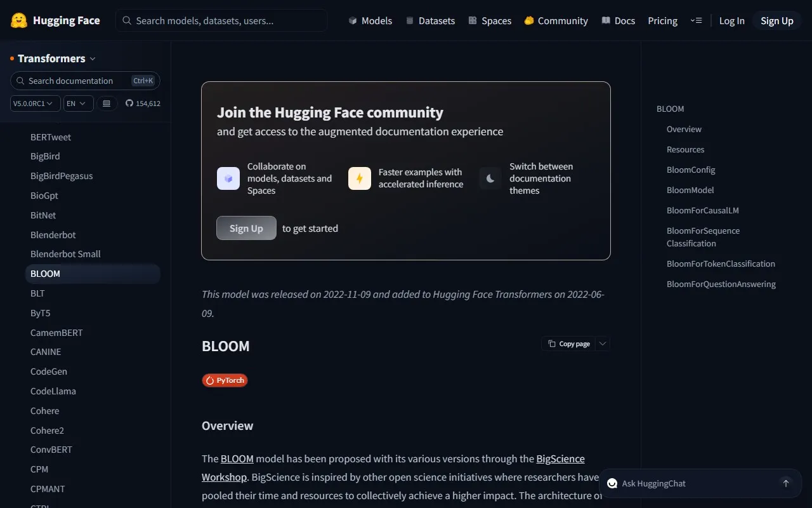
Task: Click the red PyTorch badge
Action: click(225, 380)
